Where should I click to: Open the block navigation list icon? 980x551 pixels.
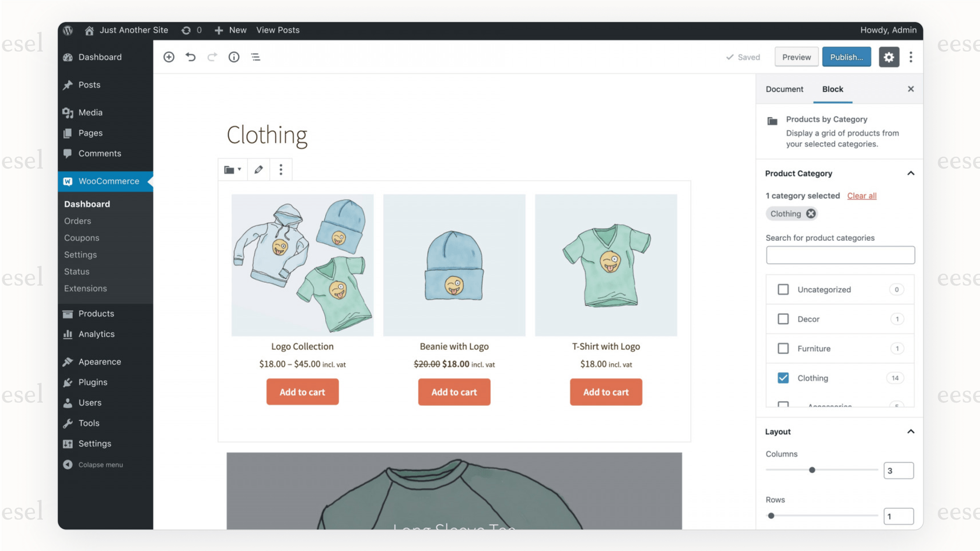click(x=256, y=57)
